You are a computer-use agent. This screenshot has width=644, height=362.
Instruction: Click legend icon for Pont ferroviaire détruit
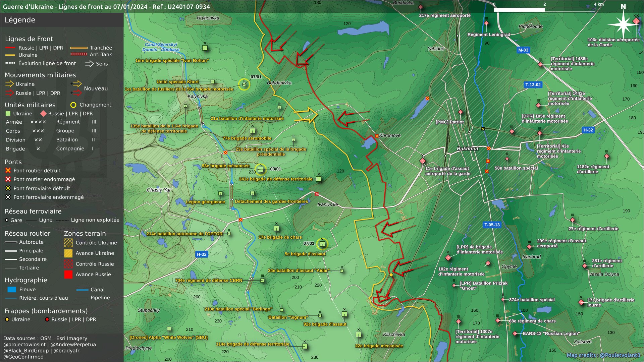(8, 188)
